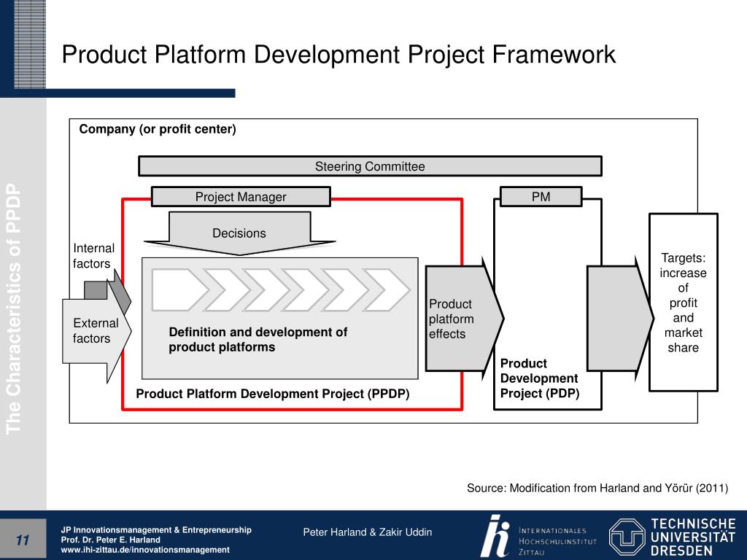Viewport: 747px width, 560px height.
Task: Click the Steering Committee bar
Action: (370, 166)
